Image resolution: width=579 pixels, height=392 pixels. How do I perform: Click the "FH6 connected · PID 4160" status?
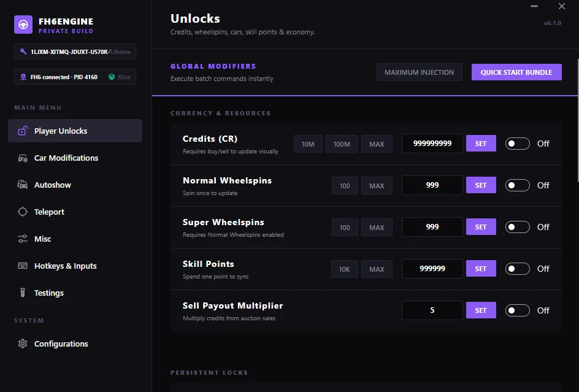[64, 77]
